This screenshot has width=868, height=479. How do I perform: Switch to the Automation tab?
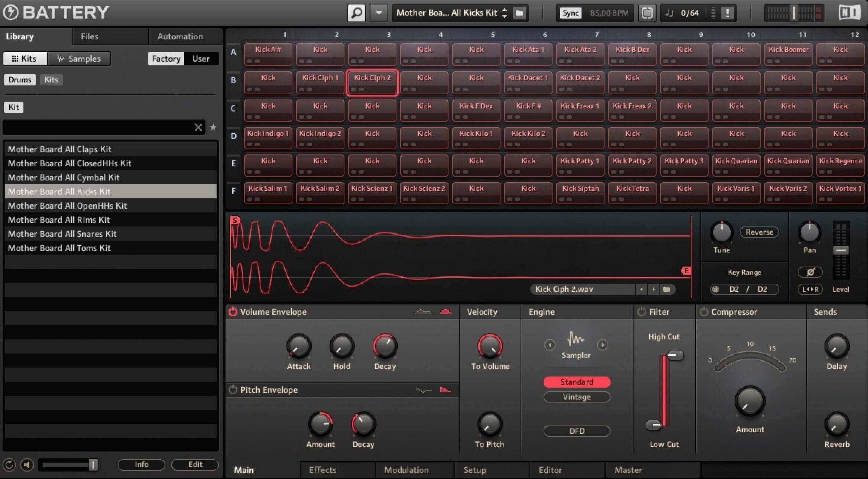180,36
